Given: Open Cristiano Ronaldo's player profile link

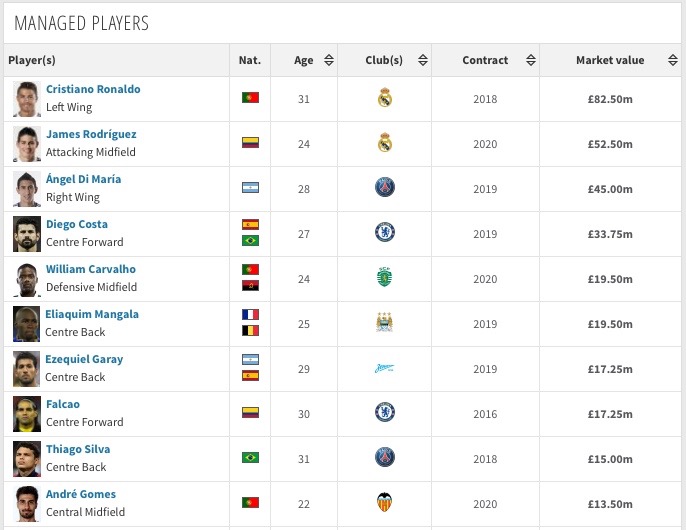Looking at the screenshot, I should click(93, 89).
